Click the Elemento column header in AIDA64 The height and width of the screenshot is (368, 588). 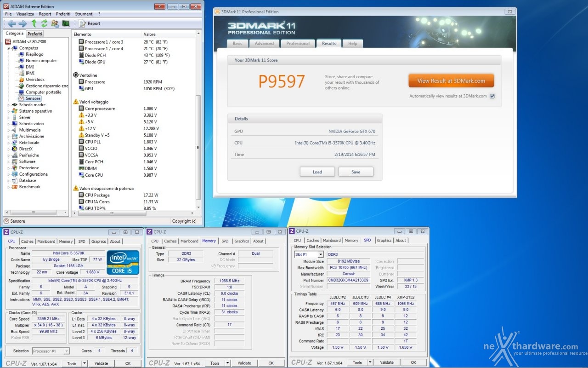tap(107, 34)
